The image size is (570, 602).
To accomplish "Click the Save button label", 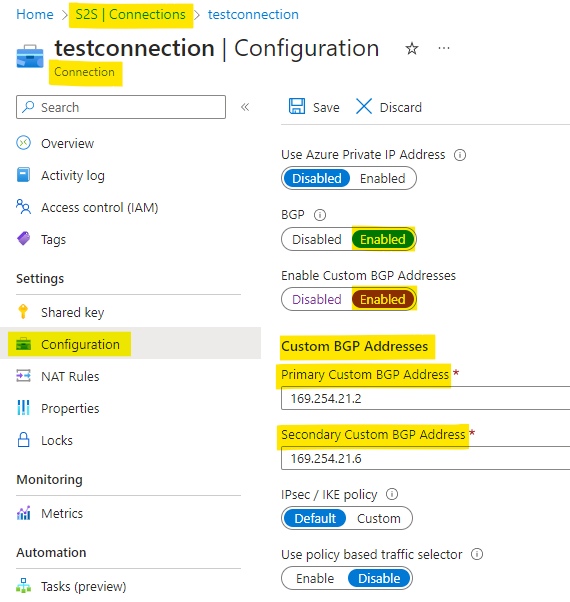I will [x=326, y=107].
